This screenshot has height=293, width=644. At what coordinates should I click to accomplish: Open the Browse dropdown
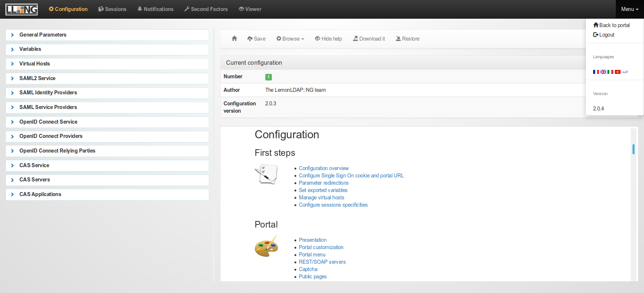pos(290,39)
